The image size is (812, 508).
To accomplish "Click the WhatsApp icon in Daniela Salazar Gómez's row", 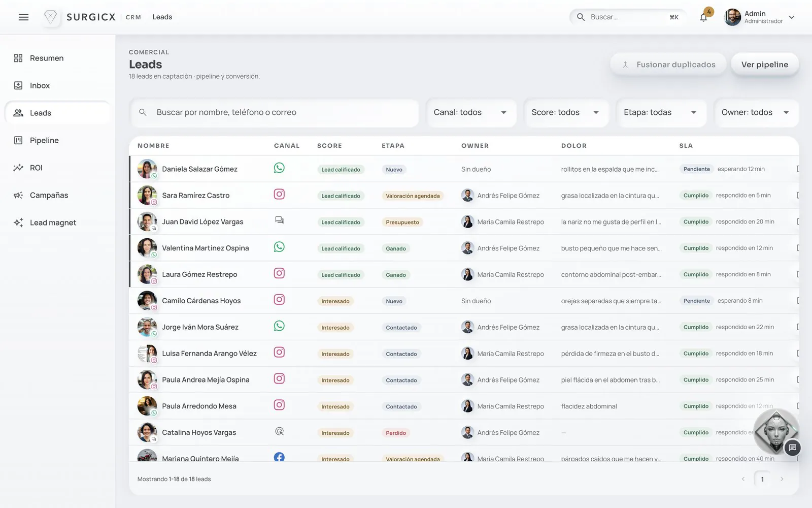I will tap(279, 168).
